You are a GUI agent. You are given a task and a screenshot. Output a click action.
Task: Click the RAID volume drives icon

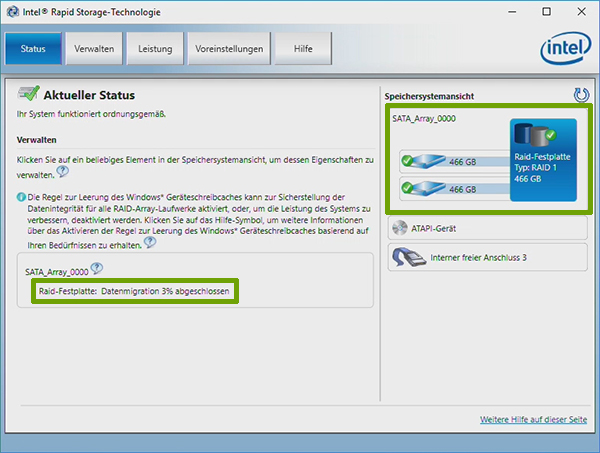(x=535, y=135)
